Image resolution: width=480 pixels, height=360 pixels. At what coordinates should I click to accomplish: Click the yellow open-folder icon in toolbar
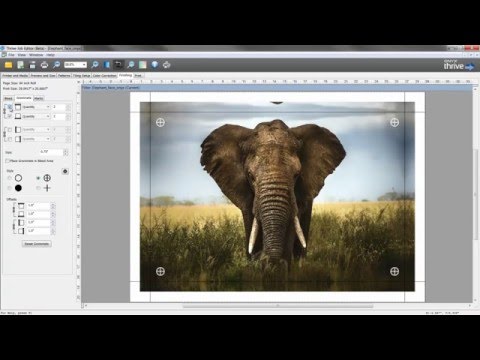click(x=8, y=65)
